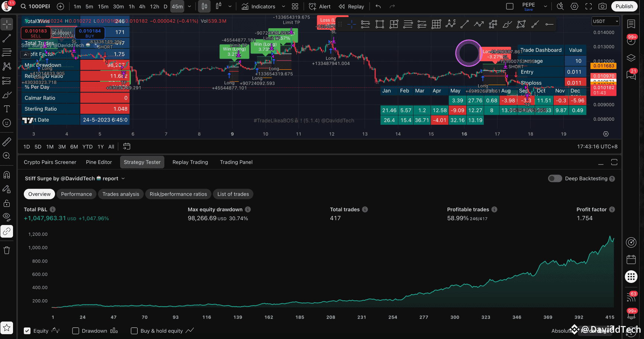Select the trend line tool in left toolbar
Screen dimensions: 644x339
(x=7, y=38)
